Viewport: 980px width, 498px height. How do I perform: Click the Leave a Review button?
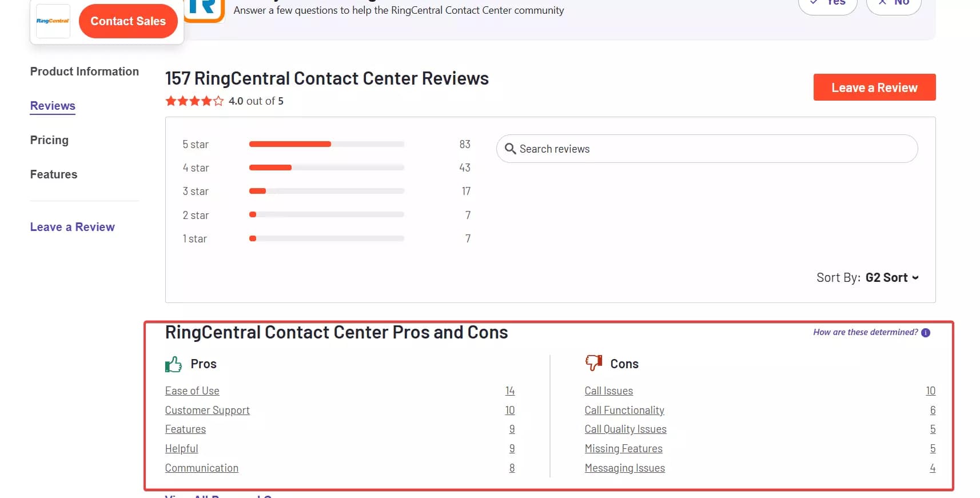[874, 87]
